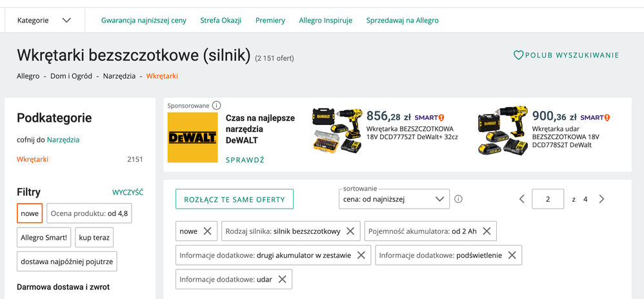Click the sorting info icon
This screenshot has width=644, height=299.
[x=459, y=199]
